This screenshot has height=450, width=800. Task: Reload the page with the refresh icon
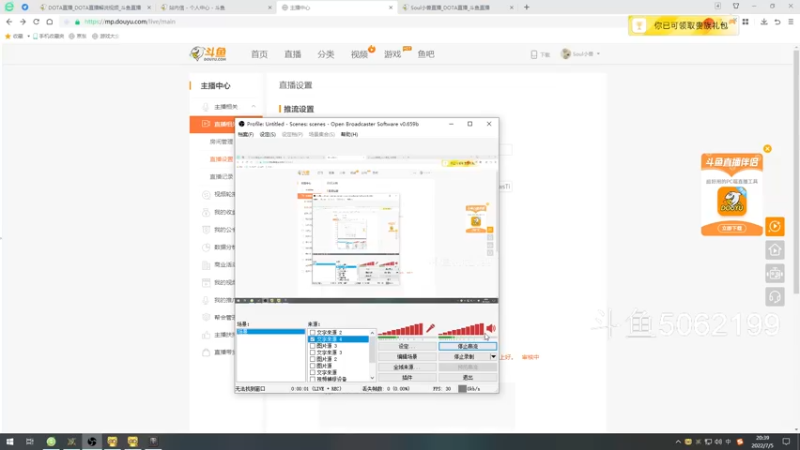click(36, 21)
